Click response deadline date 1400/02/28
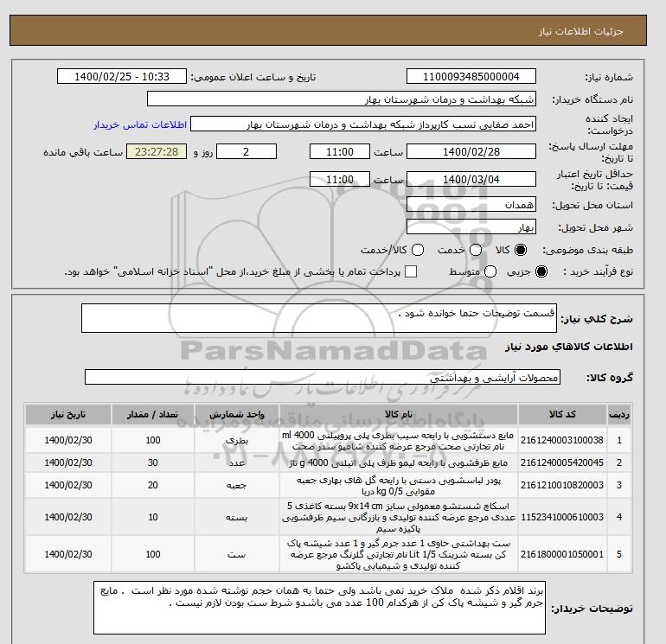 (x=471, y=151)
